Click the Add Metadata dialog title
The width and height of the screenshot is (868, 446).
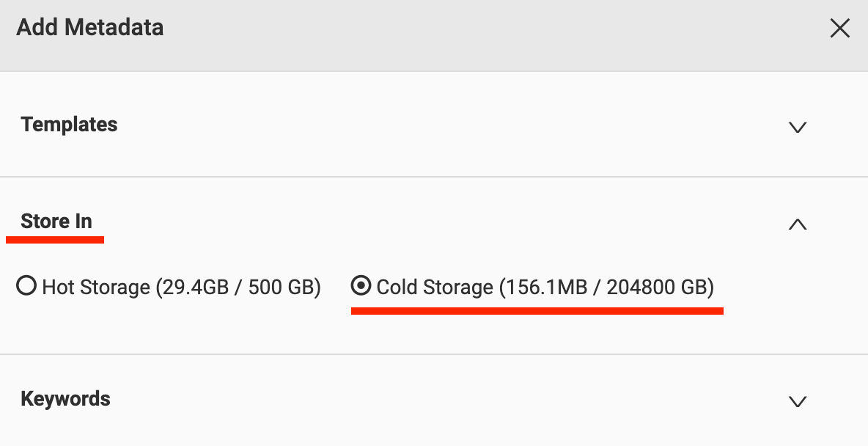89,28
